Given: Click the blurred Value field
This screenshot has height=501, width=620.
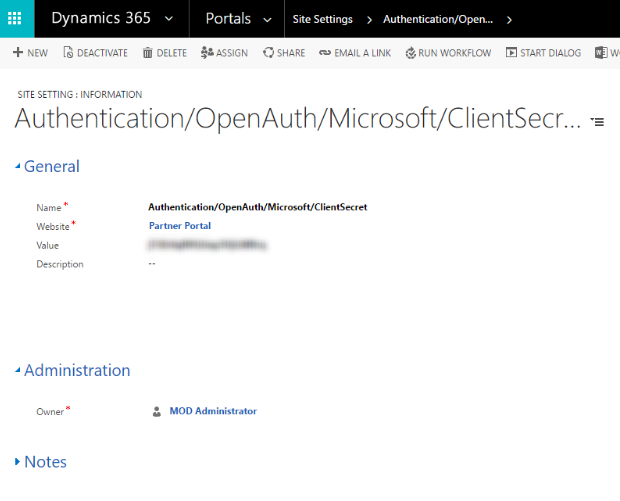Looking at the screenshot, I should [x=207, y=245].
